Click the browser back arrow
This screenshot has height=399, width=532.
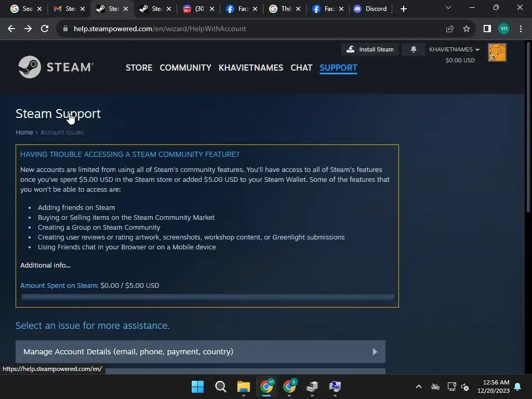coord(11,29)
